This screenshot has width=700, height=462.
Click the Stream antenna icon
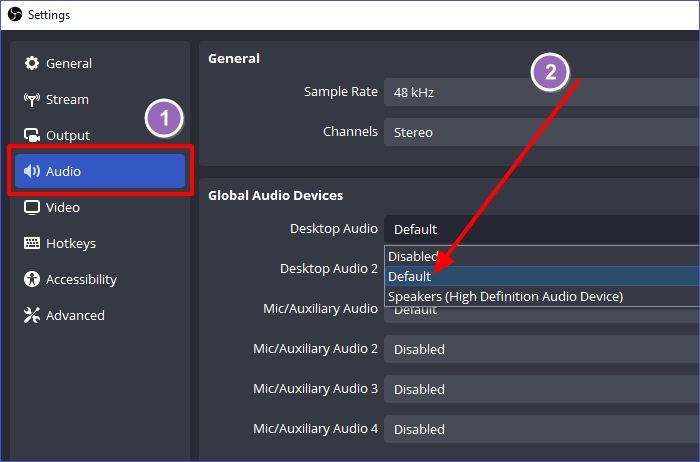tap(31, 100)
